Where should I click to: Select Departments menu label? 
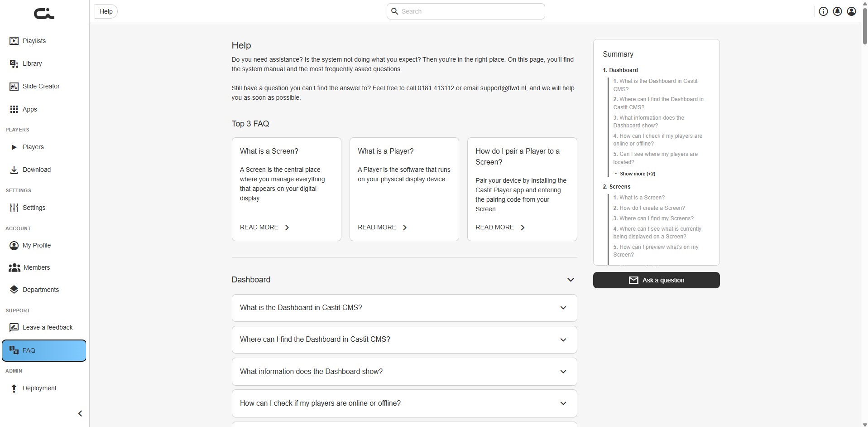click(x=41, y=290)
